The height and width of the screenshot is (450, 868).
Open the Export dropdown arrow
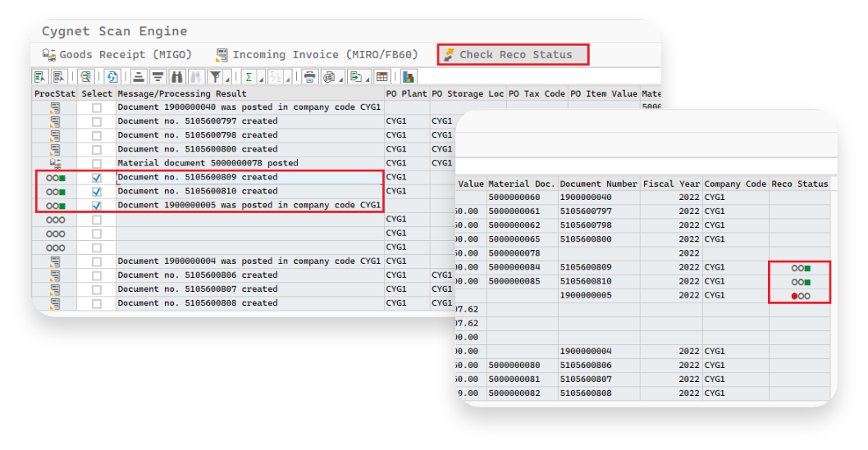click(368, 80)
